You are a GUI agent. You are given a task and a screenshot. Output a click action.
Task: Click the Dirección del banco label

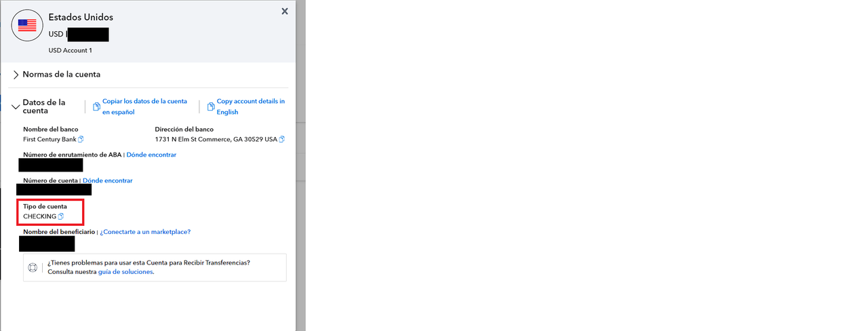coord(184,129)
